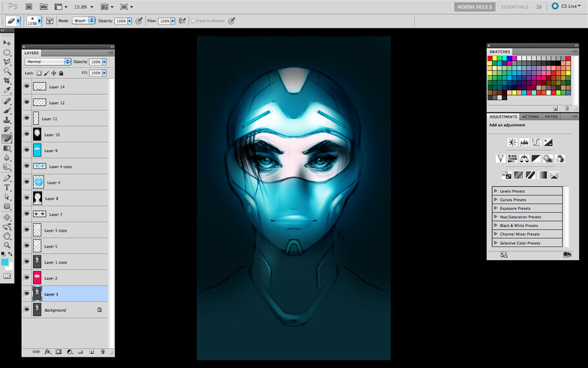Select Layer 5 copy row
The width and height of the screenshot is (588, 368).
65,230
